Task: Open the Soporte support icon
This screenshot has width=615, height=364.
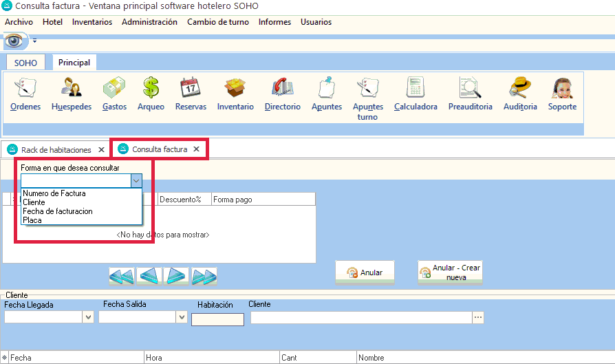Action: coord(562,89)
